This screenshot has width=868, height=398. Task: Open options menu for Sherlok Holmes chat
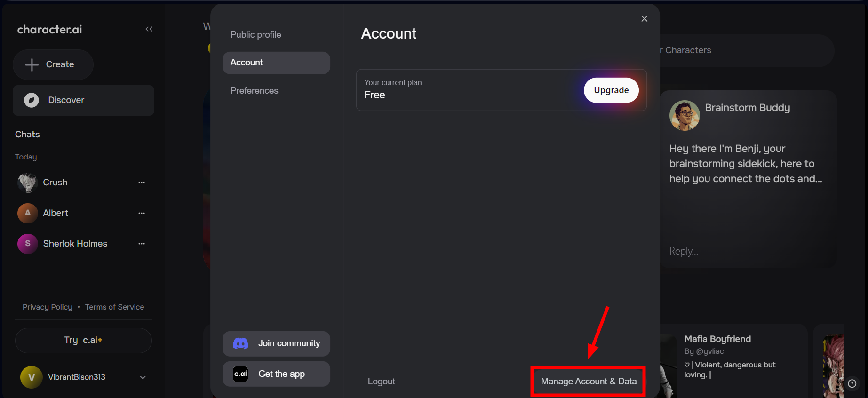142,244
